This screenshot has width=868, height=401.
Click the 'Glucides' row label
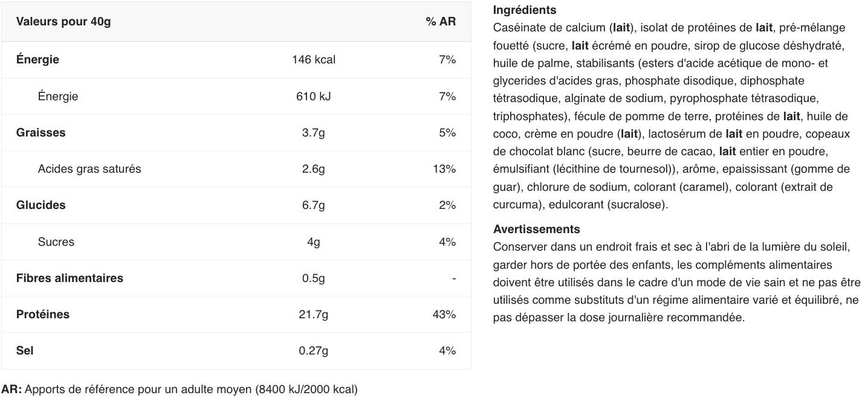41,205
